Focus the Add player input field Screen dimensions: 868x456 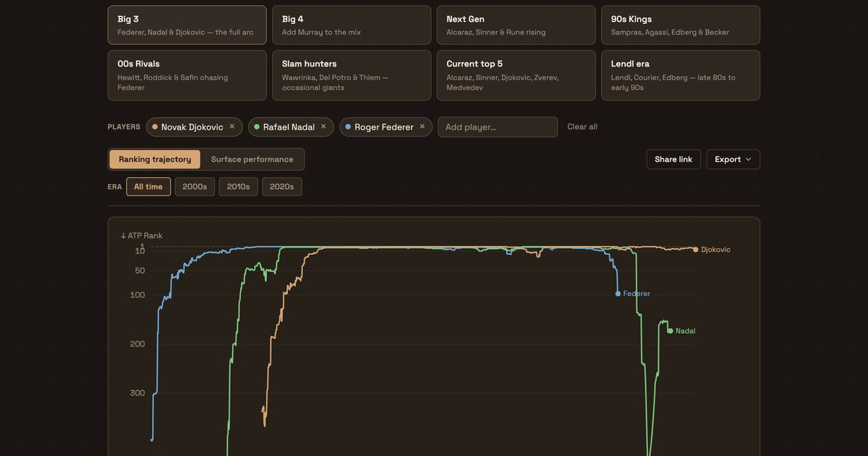click(x=498, y=127)
